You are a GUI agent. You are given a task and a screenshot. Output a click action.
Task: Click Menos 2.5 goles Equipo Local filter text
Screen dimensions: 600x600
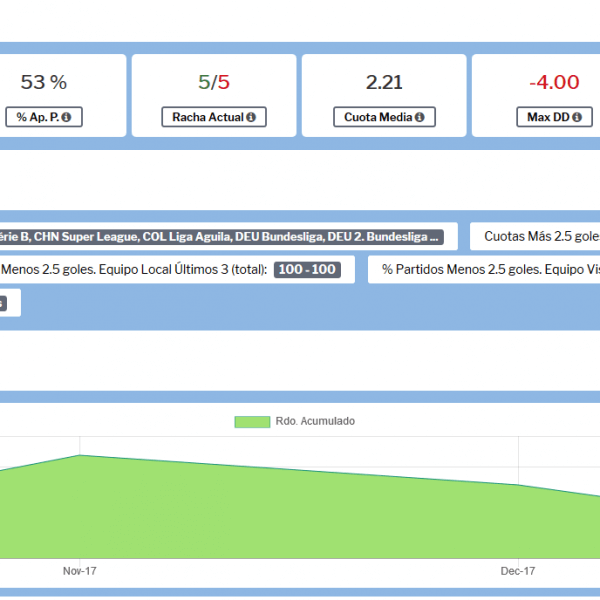coord(134,269)
